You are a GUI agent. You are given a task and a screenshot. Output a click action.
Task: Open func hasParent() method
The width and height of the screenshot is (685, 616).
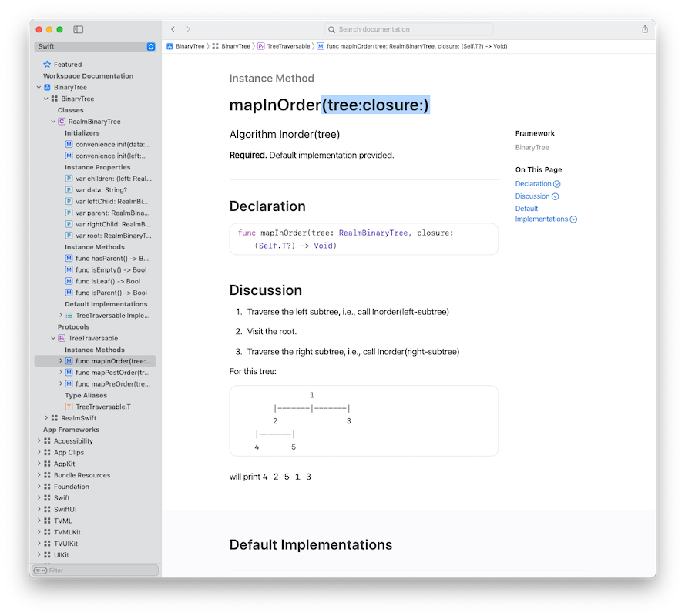click(x=112, y=259)
